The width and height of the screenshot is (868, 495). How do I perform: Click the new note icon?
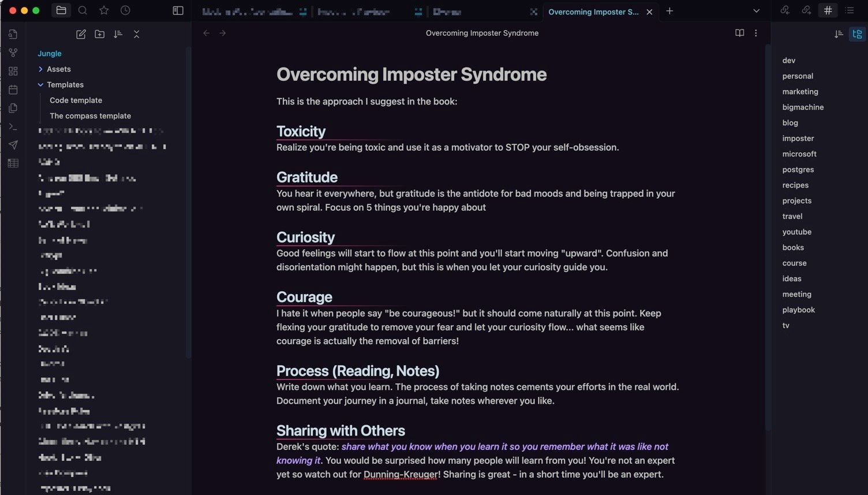tap(81, 35)
